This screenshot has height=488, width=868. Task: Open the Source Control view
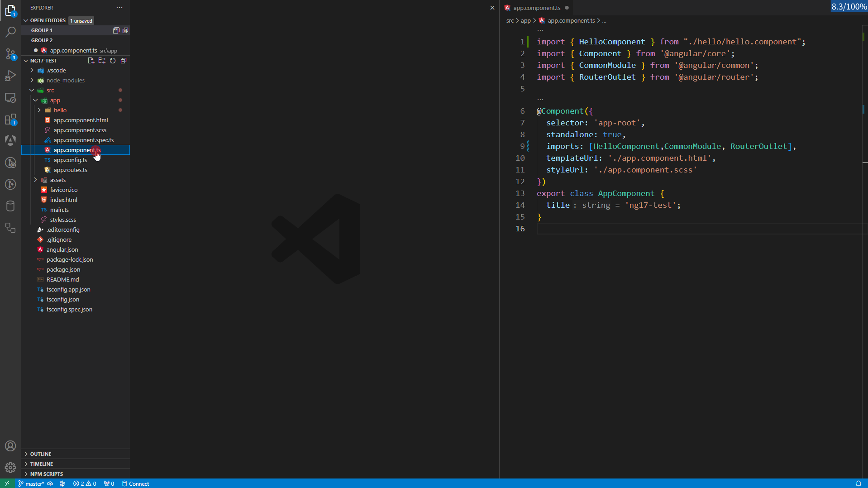pos(10,54)
